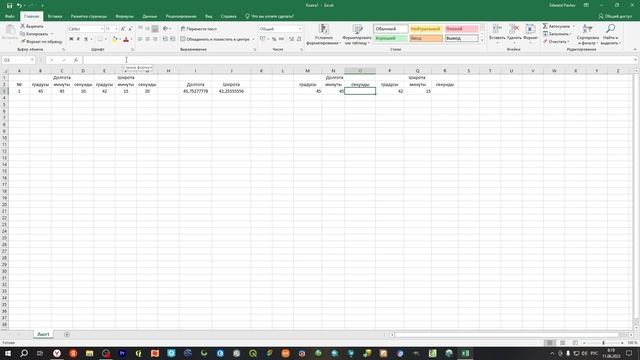Activate Format Painter (Формат по образцу)

[41, 42]
